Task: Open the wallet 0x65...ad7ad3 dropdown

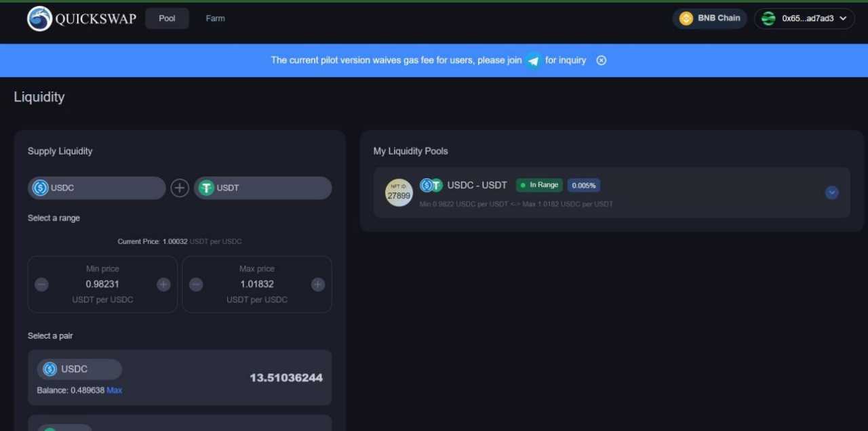Action: click(x=804, y=18)
